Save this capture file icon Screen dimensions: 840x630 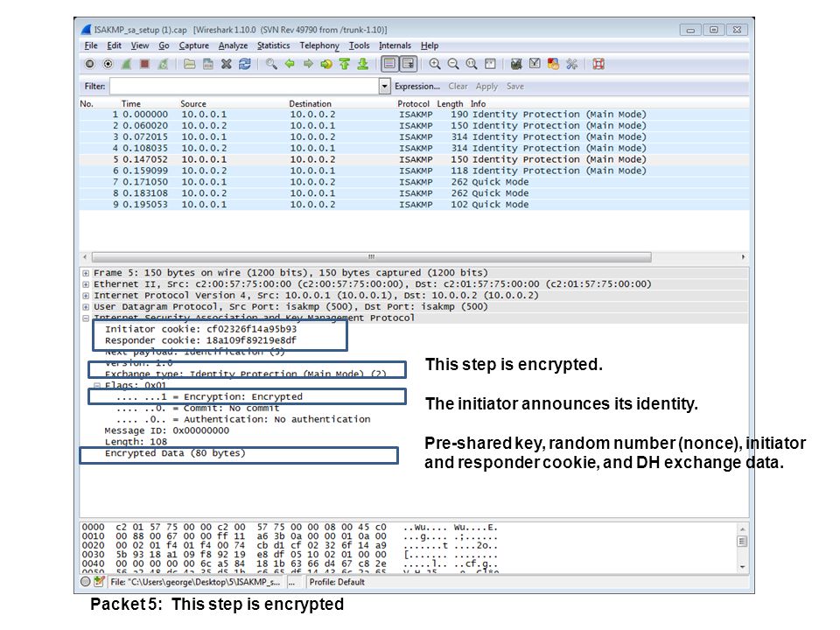208,64
